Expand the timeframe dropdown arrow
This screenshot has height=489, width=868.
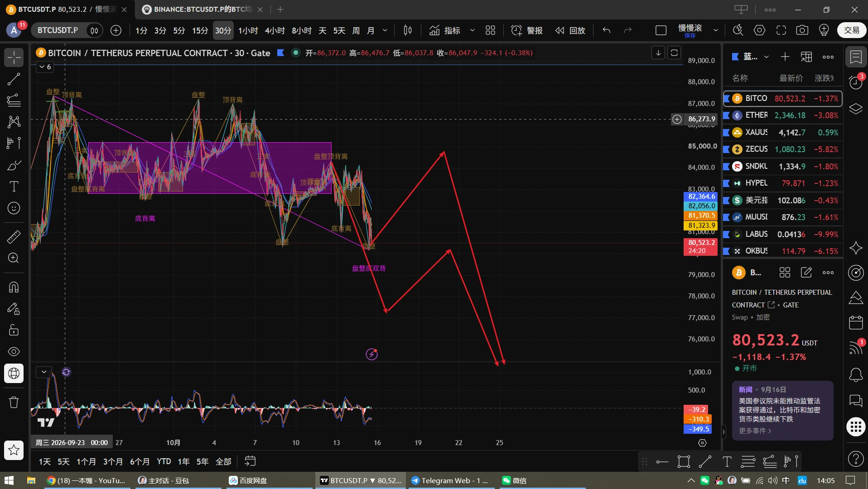(x=385, y=30)
